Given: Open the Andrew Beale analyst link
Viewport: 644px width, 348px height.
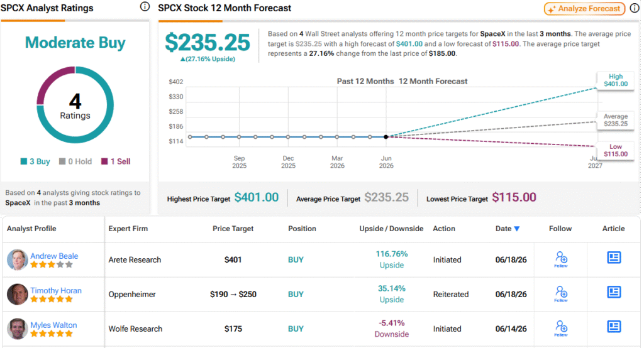Looking at the screenshot, I should tap(54, 256).
